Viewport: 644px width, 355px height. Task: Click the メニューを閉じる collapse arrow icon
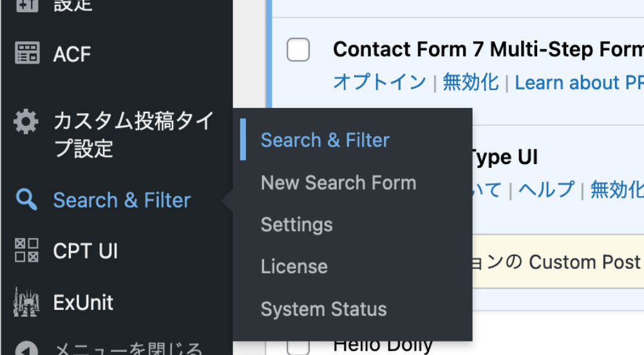coord(26,348)
